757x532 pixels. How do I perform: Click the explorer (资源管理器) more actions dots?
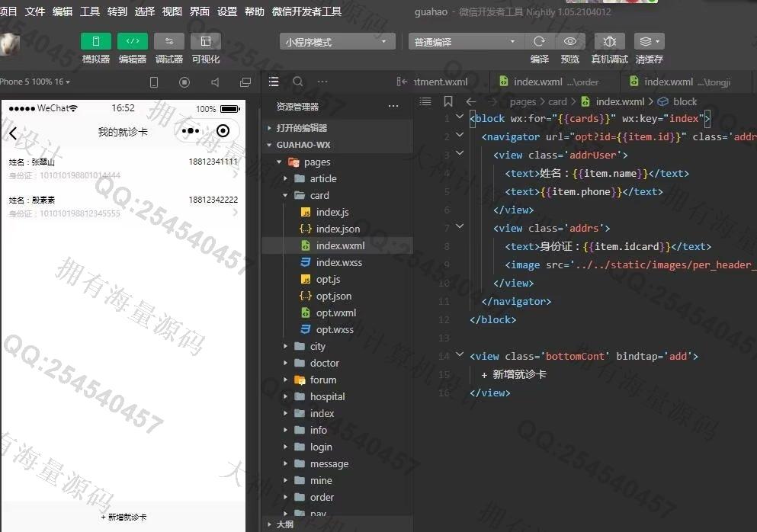393,106
